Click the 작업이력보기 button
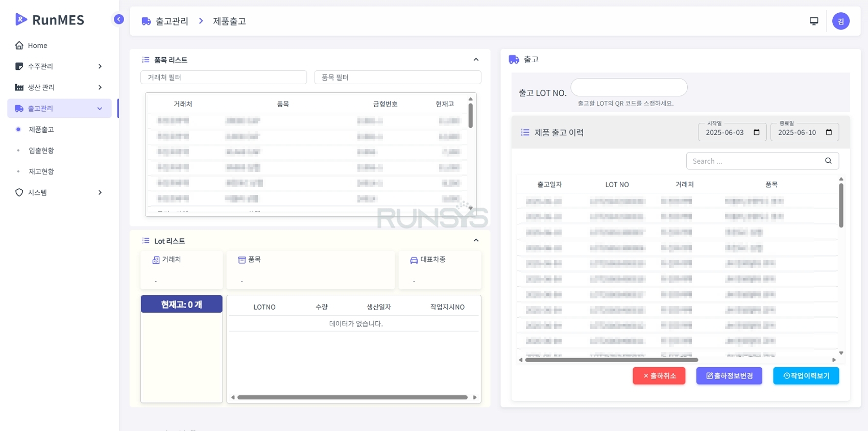The height and width of the screenshot is (431, 868). (806, 376)
